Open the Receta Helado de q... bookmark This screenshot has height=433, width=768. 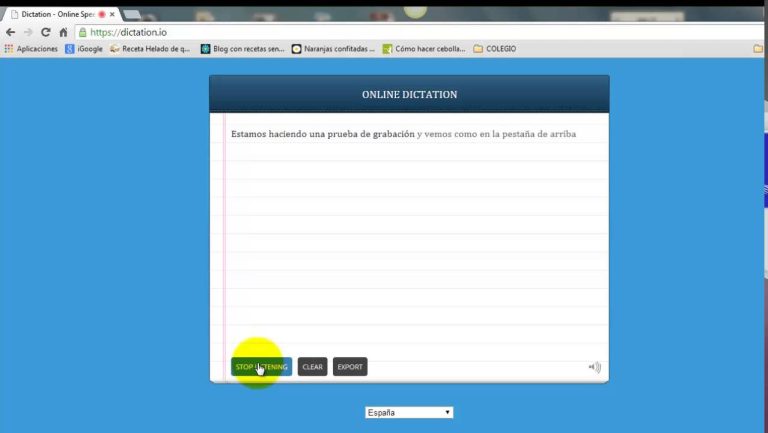point(150,48)
